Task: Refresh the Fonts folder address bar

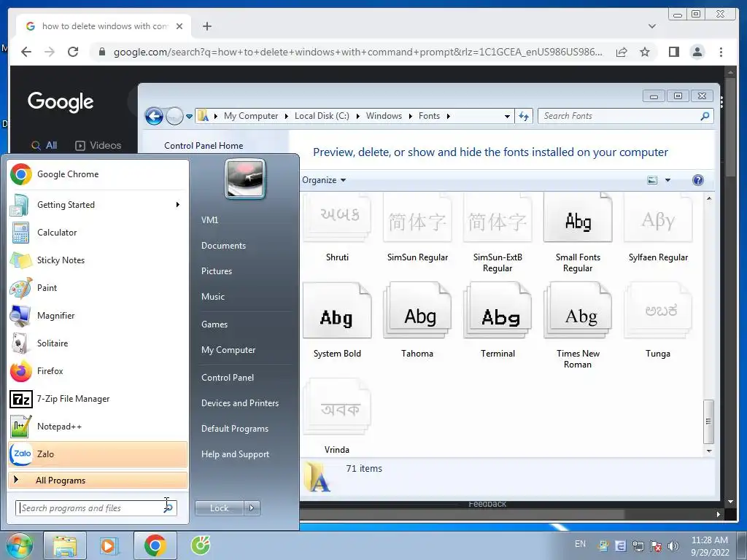Action: pos(524,116)
